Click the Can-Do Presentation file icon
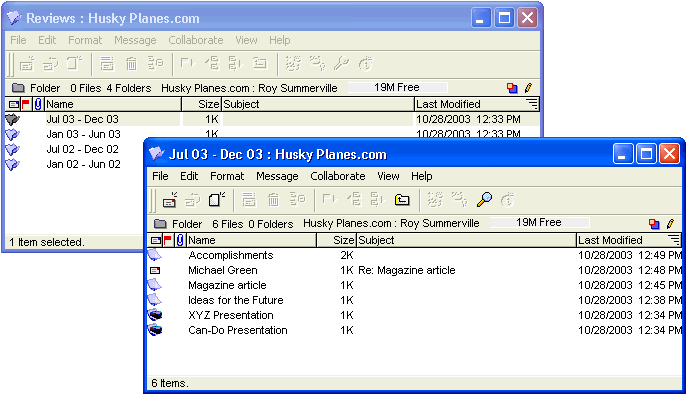 [x=155, y=330]
